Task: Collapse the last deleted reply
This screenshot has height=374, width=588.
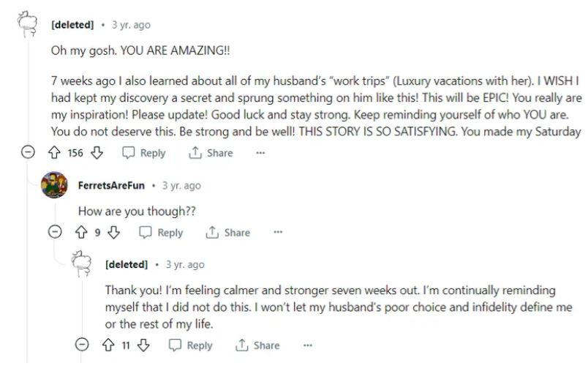Action: click(x=83, y=345)
